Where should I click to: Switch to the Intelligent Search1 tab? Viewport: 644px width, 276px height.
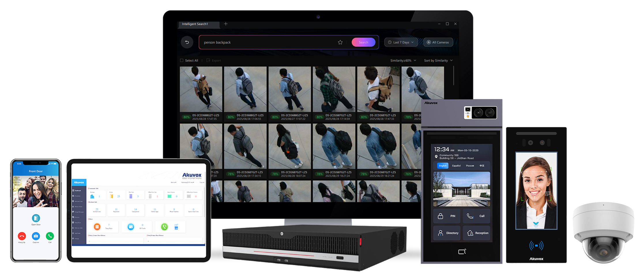point(195,24)
